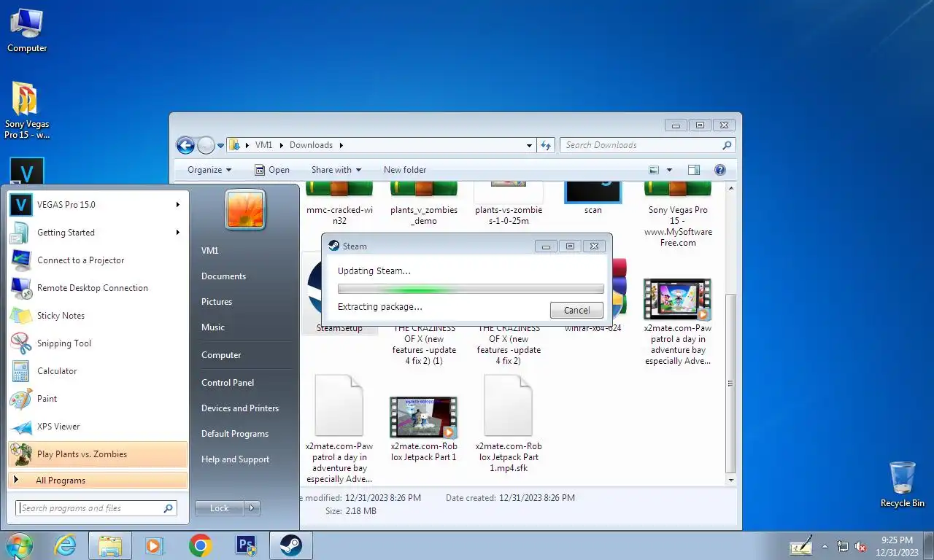The width and height of the screenshot is (934, 560).
Task: Launch XPS Viewer
Action: pos(97,427)
